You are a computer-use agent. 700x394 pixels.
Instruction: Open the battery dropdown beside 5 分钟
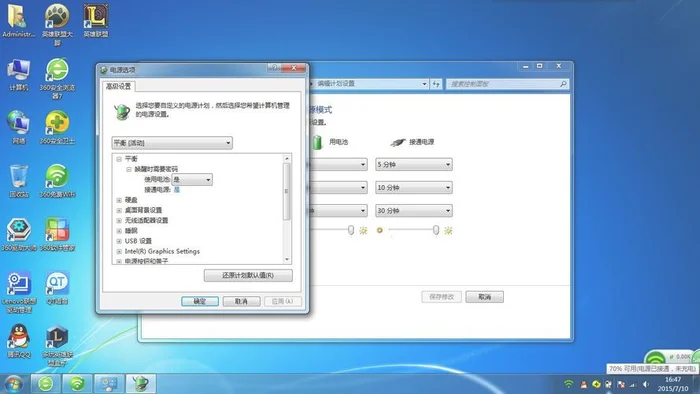point(338,165)
